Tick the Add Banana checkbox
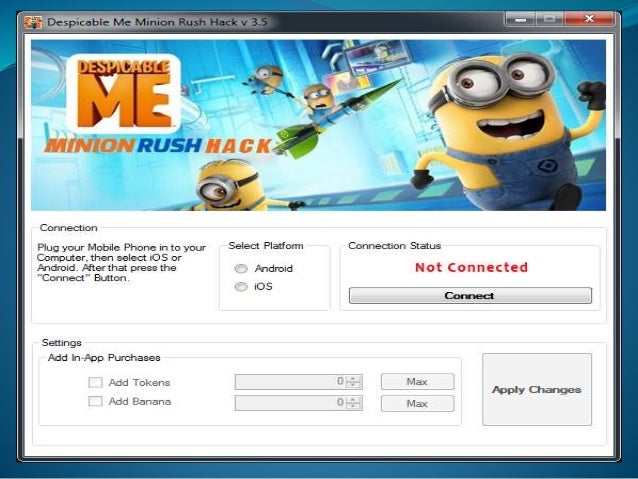 95,401
